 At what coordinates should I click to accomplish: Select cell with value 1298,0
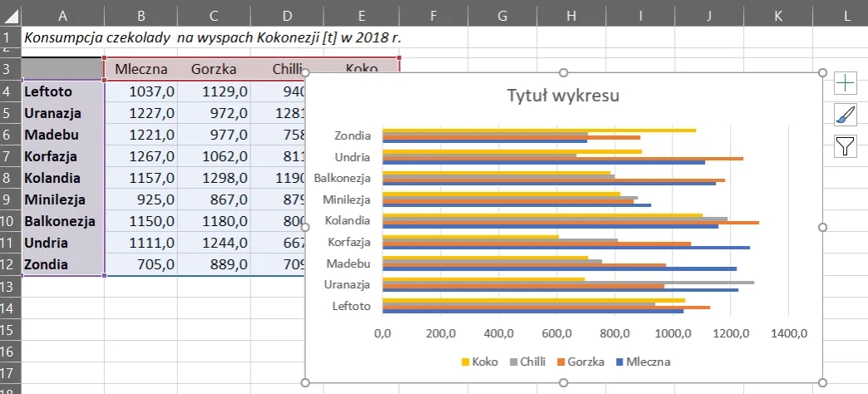(213, 179)
